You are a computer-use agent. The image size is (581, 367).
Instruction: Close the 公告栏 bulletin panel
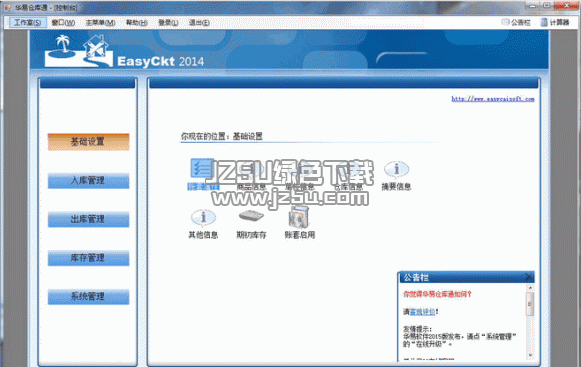tap(529, 277)
